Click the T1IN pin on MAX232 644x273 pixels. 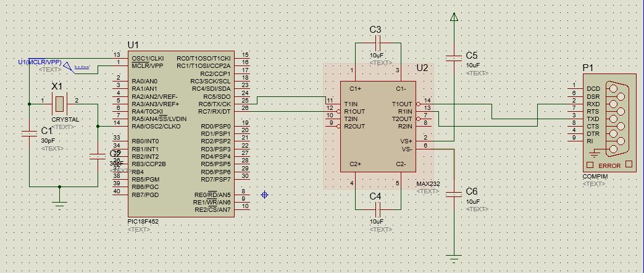351,104
